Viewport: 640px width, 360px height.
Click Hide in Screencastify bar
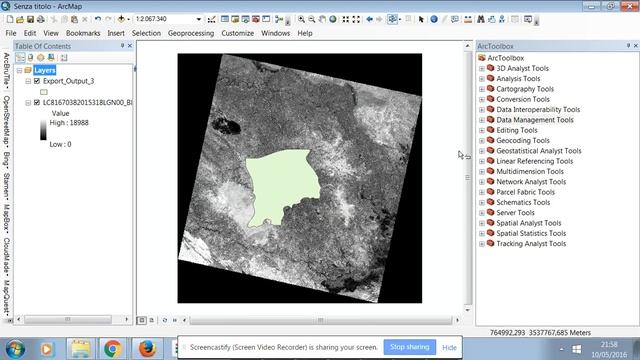[x=449, y=348]
